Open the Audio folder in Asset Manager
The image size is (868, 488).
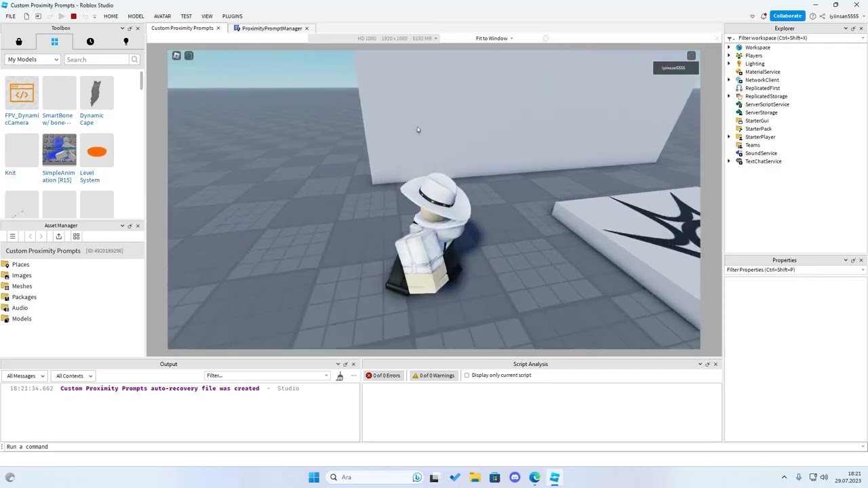(x=20, y=308)
